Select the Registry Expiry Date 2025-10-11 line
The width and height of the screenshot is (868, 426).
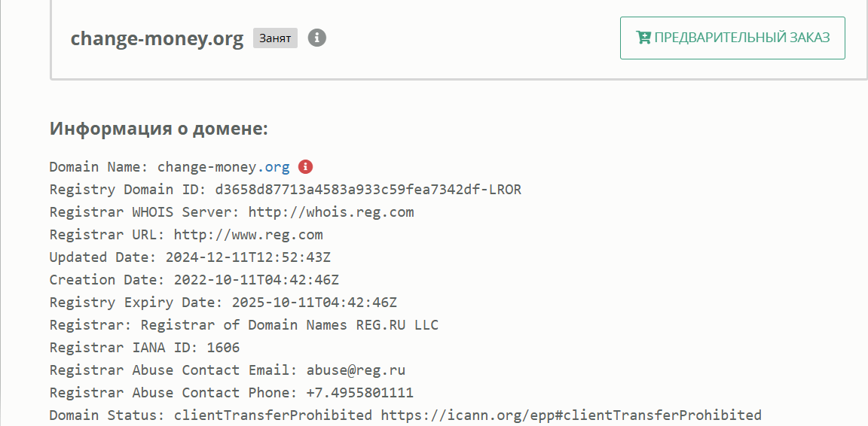coord(223,303)
